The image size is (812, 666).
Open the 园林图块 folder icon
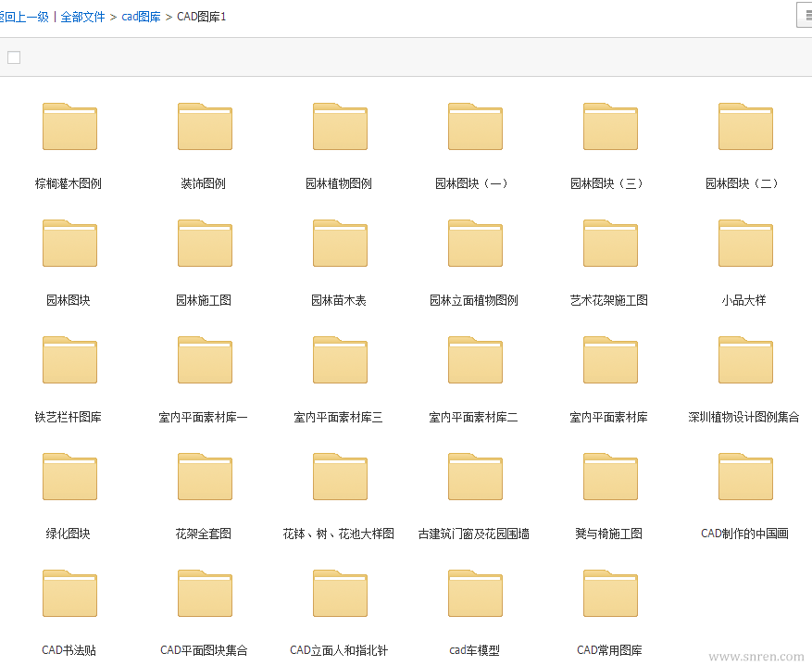[x=70, y=244]
